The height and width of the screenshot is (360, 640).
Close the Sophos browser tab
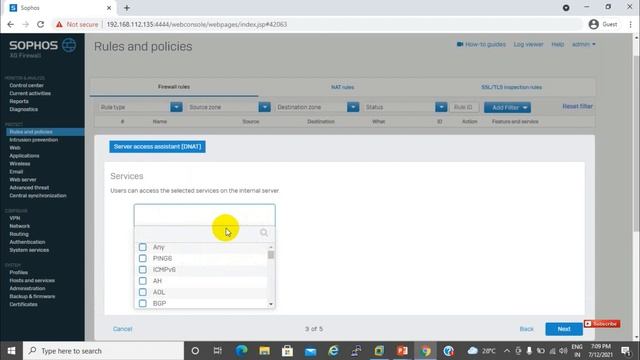[109, 8]
